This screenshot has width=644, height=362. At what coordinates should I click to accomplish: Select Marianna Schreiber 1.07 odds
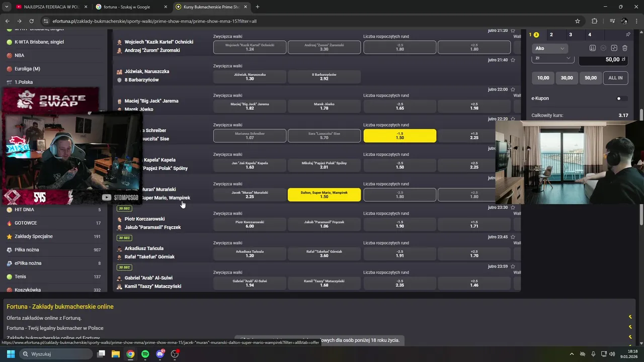(250, 136)
